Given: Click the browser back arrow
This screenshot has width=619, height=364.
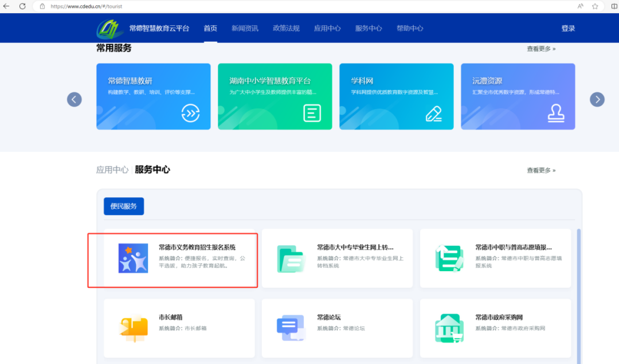Looking at the screenshot, I should click(6, 6).
